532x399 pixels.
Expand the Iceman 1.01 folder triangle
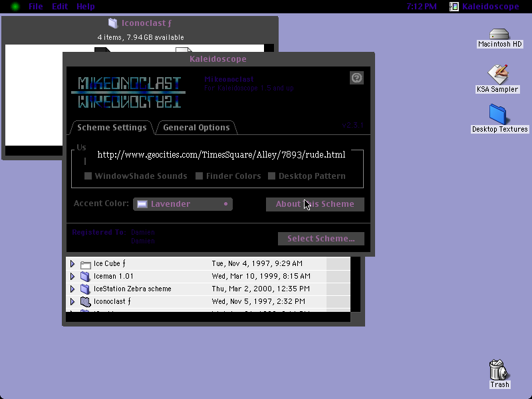click(x=72, y=276)
